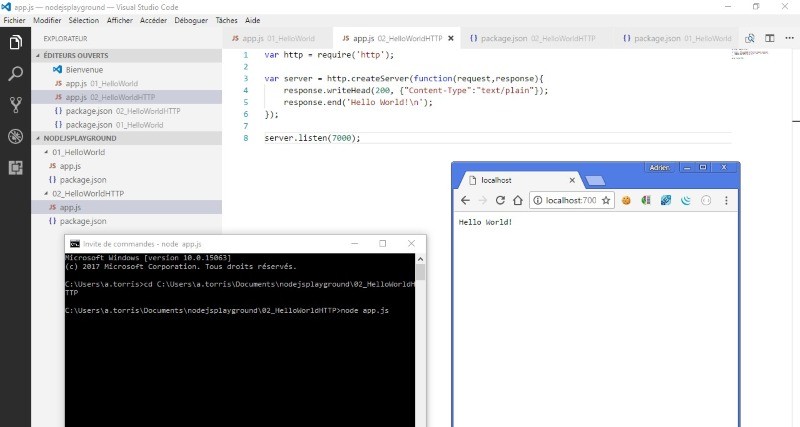The height and width of the screenshot is (427, 800).
Task: Collapse the NODEJSPLAYGROUND section
Action: coord(37,138)
